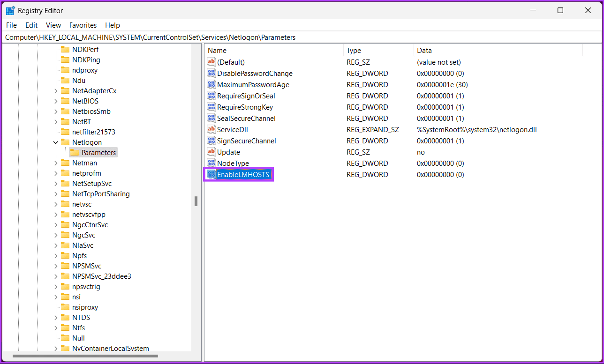The height and width of the screenshot is (364, 604).
Task: Click the NetBIOS folder icon
Action: click(65, 101)
